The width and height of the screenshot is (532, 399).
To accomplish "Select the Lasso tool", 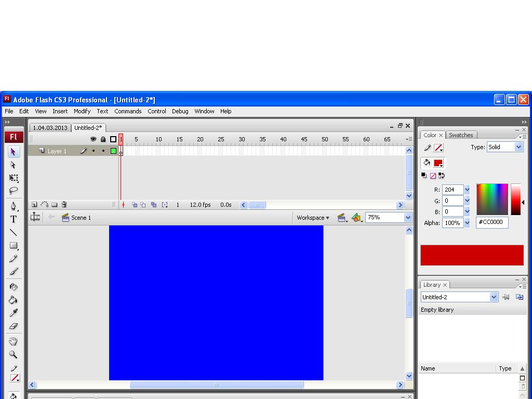I will pyautogui.click(x=13, y=190).
